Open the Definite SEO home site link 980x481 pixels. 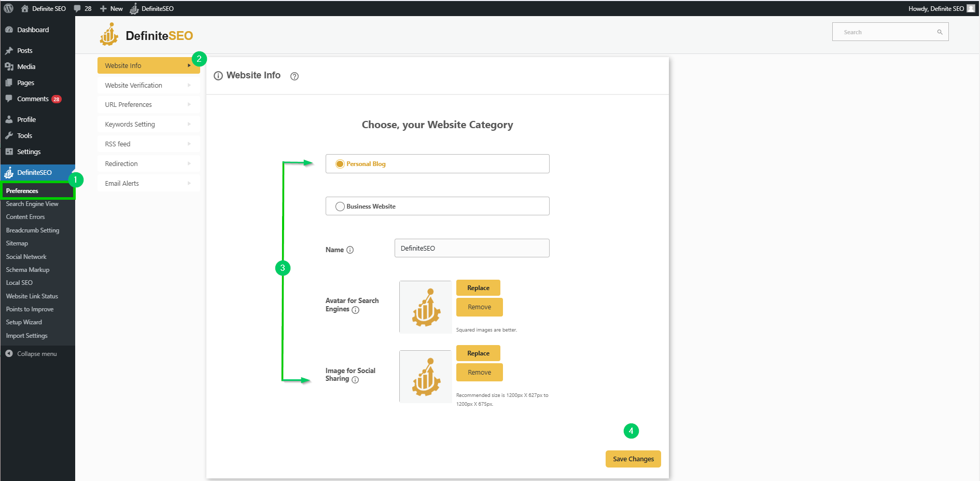click(44, 8)
